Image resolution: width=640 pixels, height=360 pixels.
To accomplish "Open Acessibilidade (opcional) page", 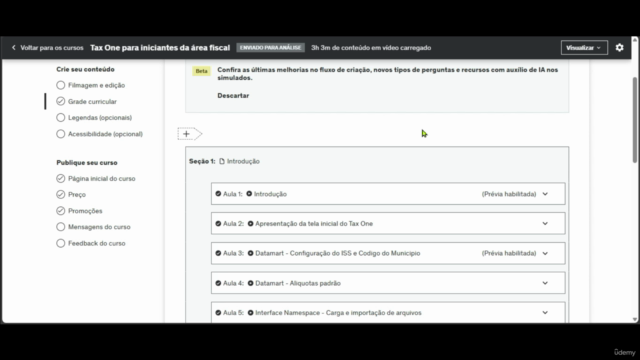I will 105,134.
